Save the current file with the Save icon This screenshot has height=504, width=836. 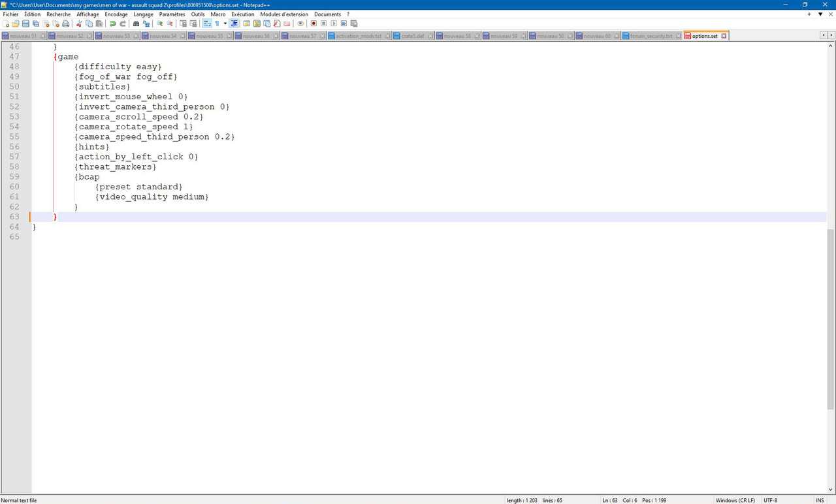(25, 24)
